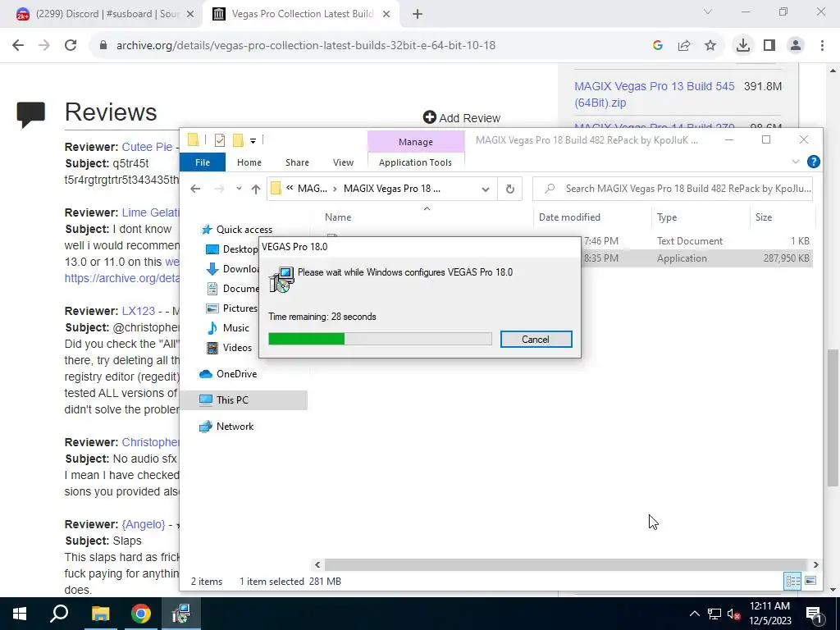Open a new Chrome tab with plus
840x630 pixels.
coord(418,15)
